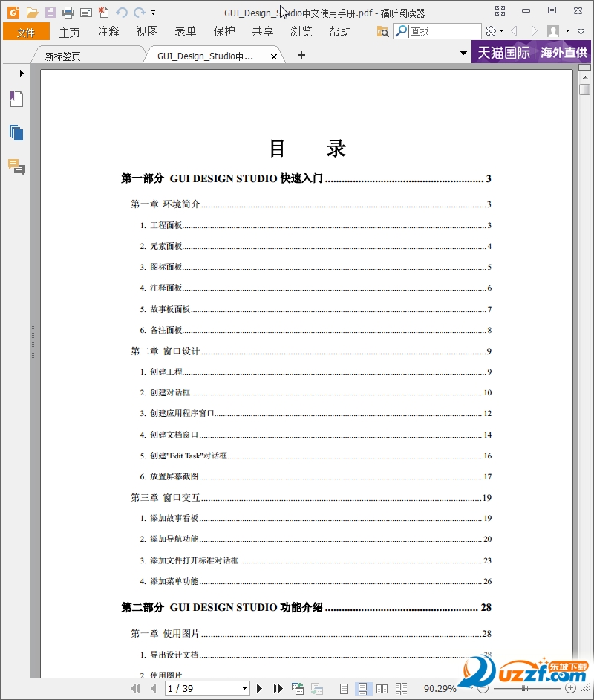Image resolution: width=594 pixels, height=700 pixels.
Task: Select the 视图 ribbon tab
Action: click(147, 32)
